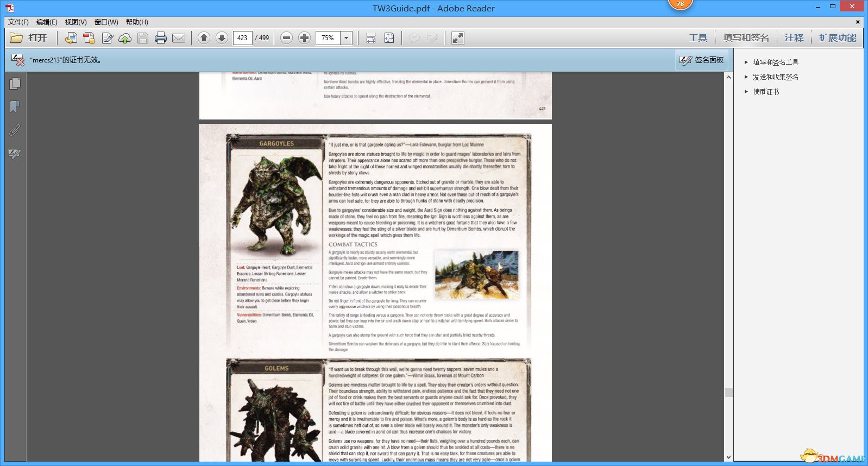This screenshot has height=466, width=868.
Task: Click the page number field showing 423
Action: click(242, 38)
